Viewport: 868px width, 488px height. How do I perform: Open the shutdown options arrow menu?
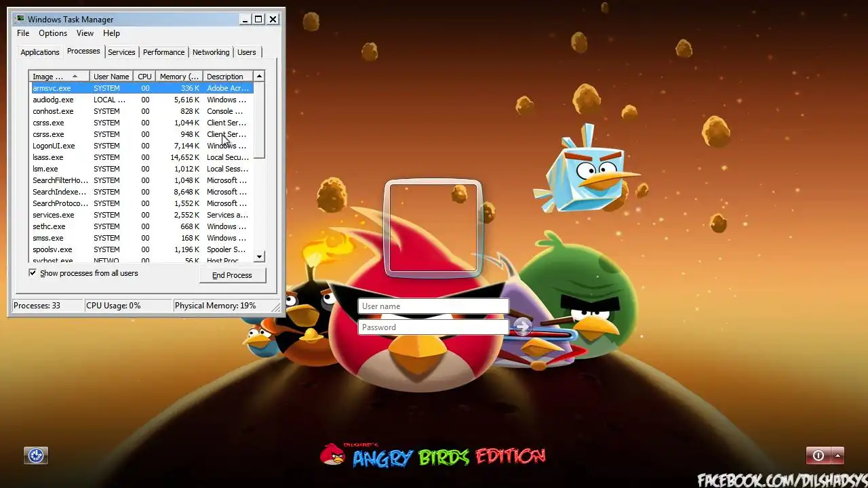click(837, 455)
